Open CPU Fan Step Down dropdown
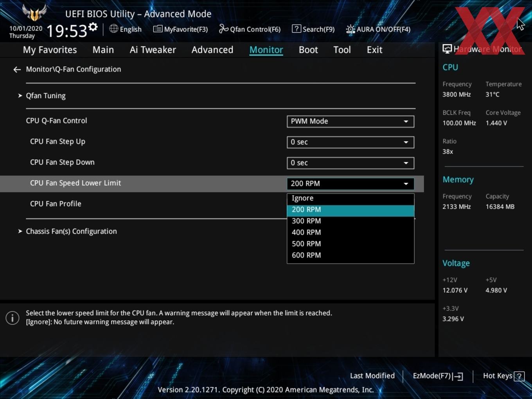Viewport: 532px width, 399px height. 350,163
